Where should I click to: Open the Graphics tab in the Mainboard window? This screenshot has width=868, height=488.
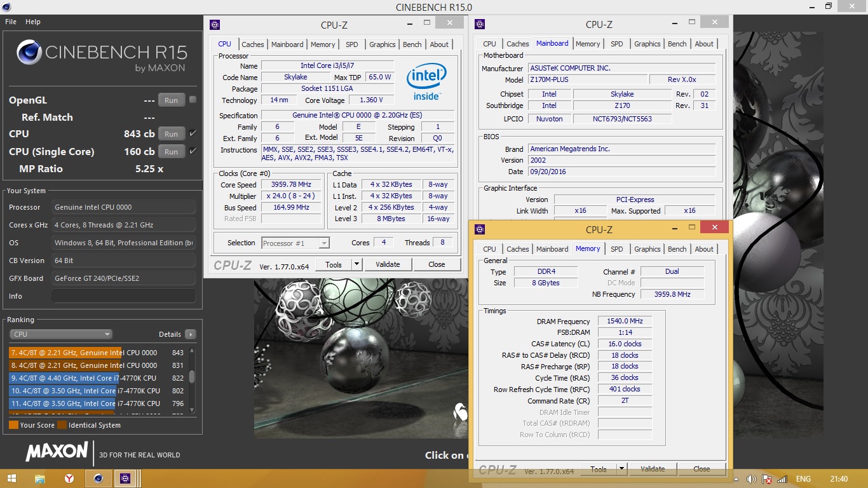click(x=648, y=44)
